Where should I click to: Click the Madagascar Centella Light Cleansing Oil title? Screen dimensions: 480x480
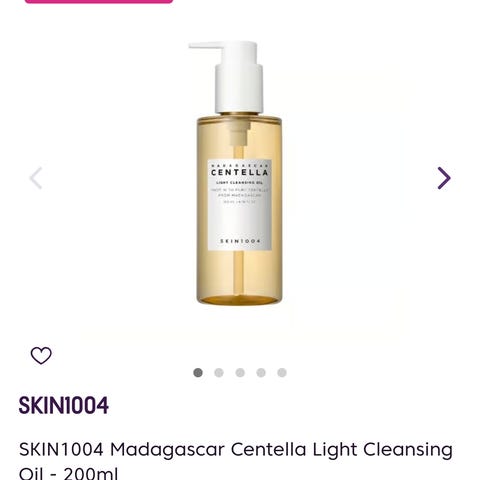pos(236,460)
